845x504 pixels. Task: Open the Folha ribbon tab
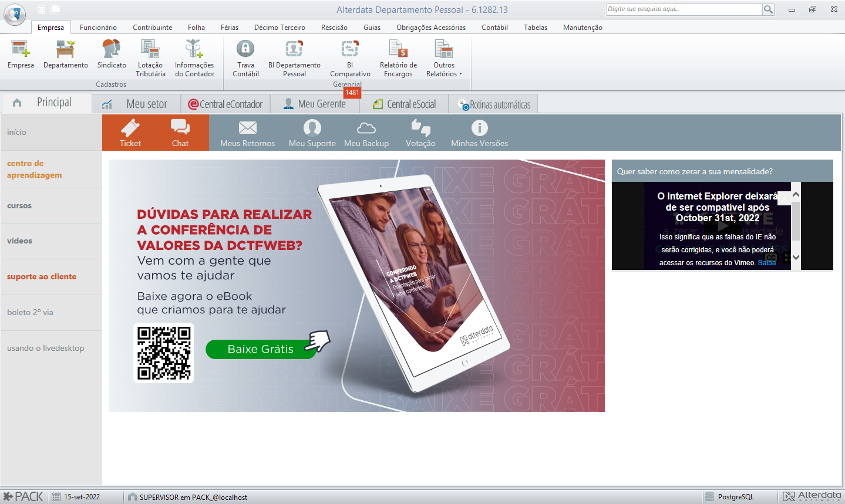[197, 28]
